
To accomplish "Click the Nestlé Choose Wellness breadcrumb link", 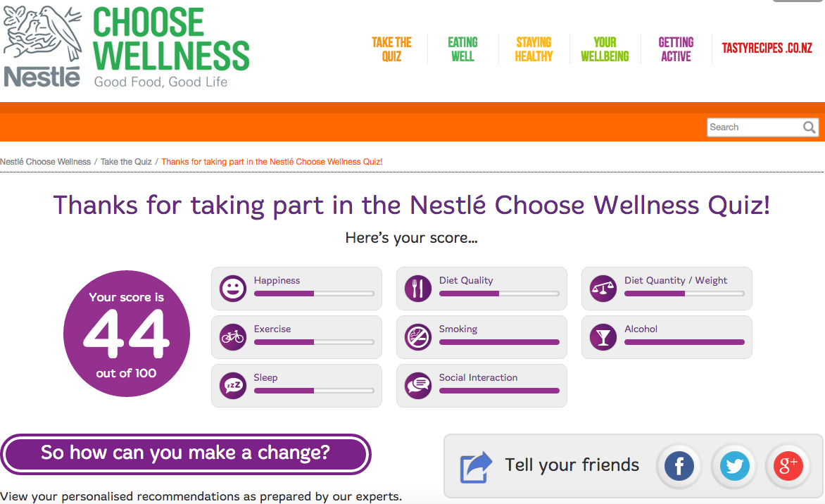I will pos(46,162).
